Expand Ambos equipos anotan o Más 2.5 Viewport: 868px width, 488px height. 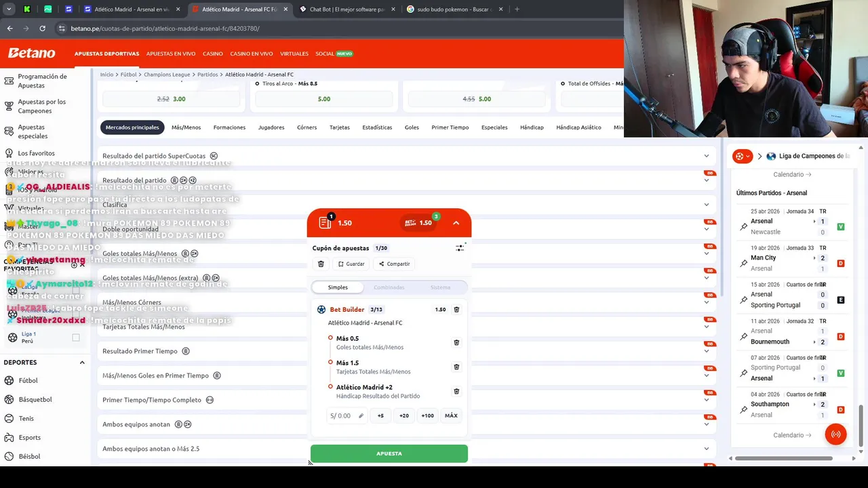(x=707, y=449)
